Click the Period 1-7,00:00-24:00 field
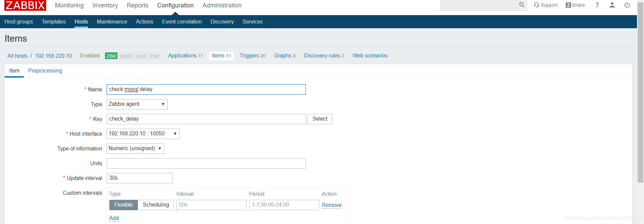Viewport: 644px width, 224px height. [x=284, y=205]
